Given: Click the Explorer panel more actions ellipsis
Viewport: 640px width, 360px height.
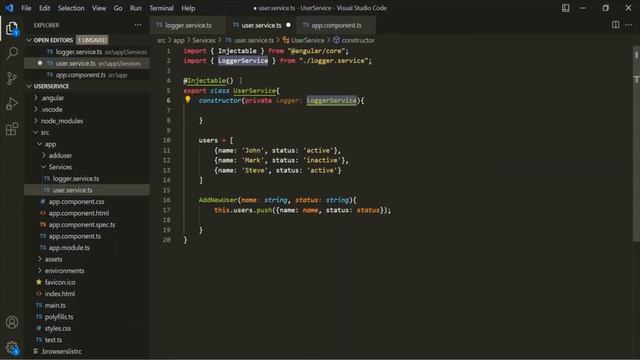Looking at the screenshot, I should click(138, 25).
